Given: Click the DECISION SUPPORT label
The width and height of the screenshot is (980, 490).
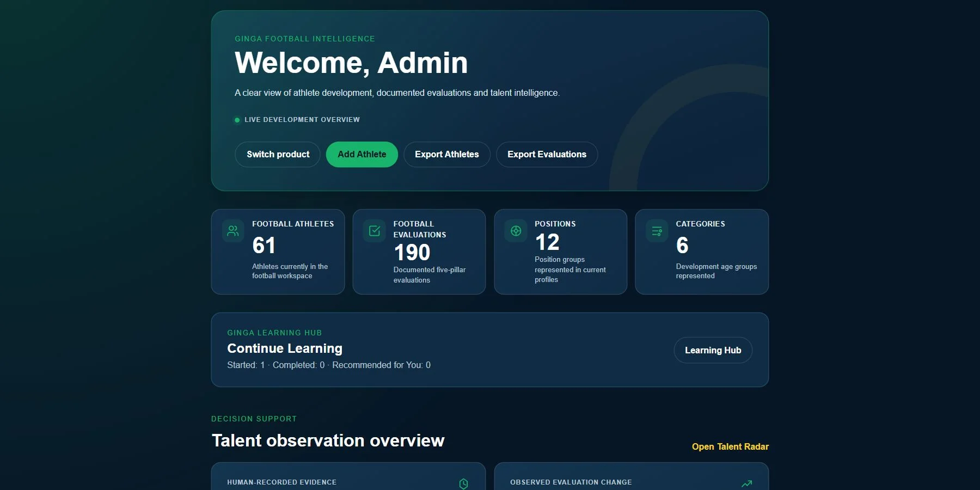Looking at the screenshot, I should [x=254, y=419].
